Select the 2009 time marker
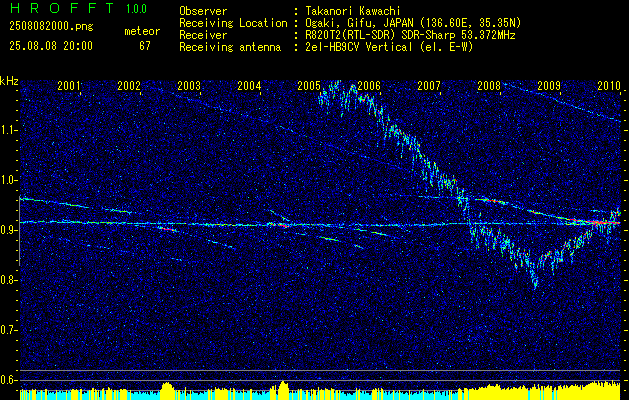Viewport: 629px width, 400px height. tap(549, 85)
